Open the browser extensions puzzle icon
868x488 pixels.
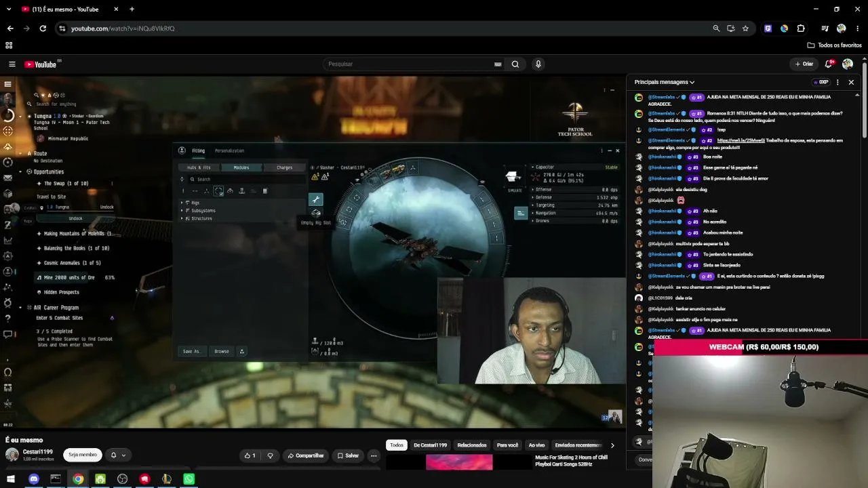pyautogui.click(x=801, y=28)
